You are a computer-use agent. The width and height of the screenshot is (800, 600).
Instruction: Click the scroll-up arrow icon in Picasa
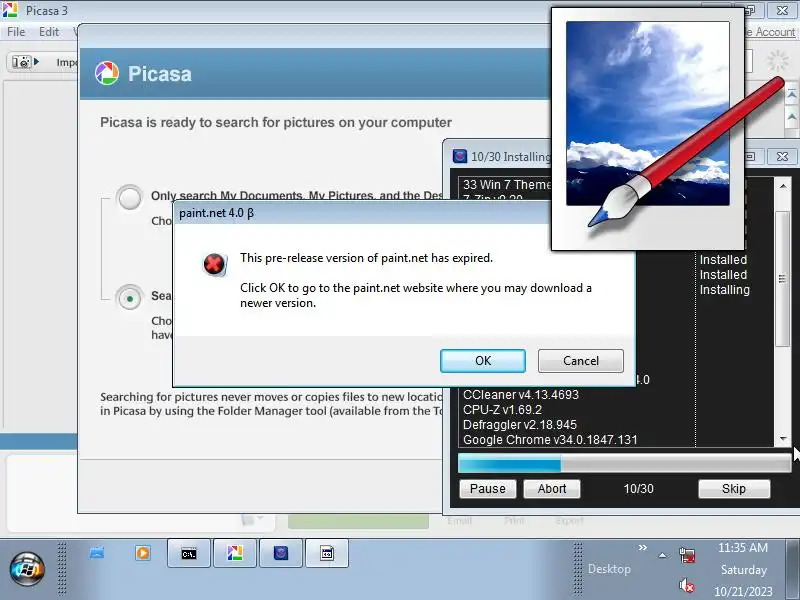[791, 117]
